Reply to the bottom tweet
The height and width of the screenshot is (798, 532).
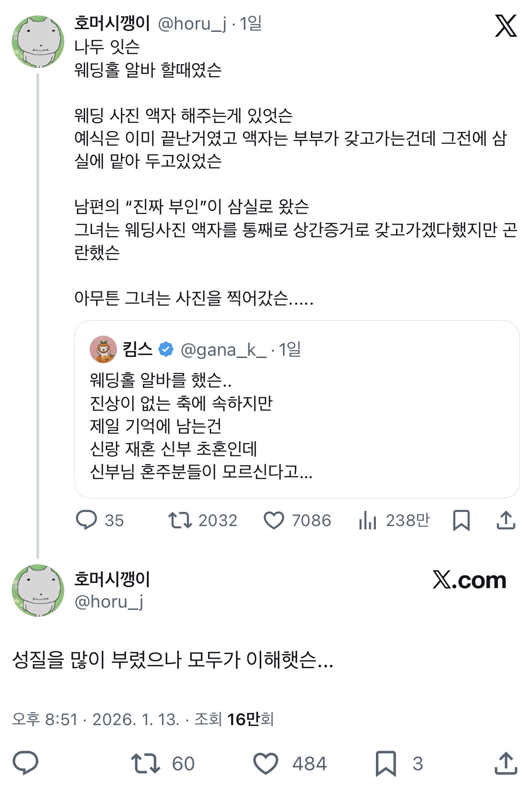point(25,763)
